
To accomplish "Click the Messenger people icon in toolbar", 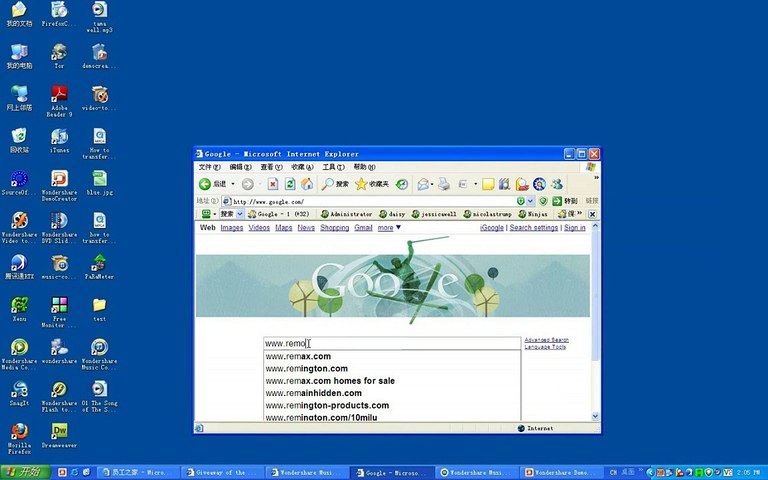I will (557, 184).
